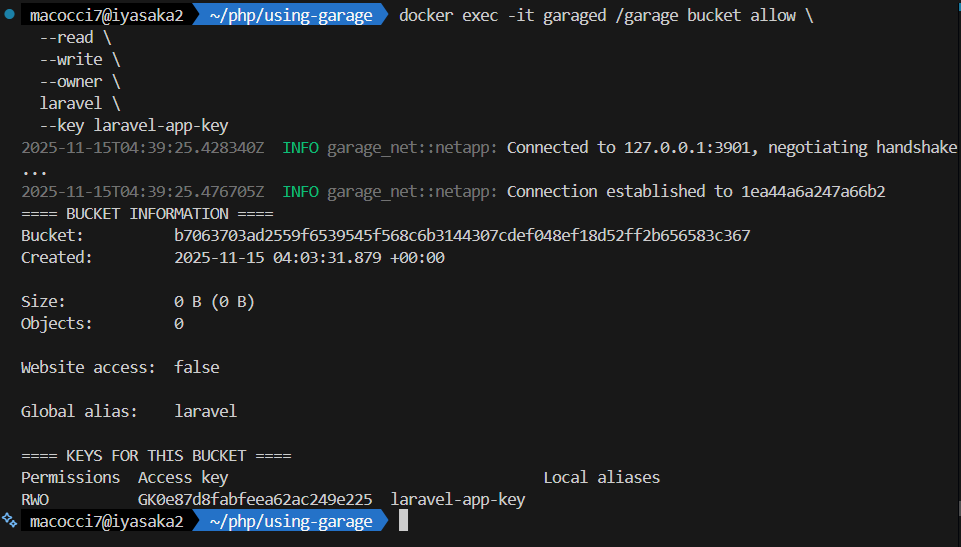
Task: Click the Global alias laravel value
Action: point(205,411)
